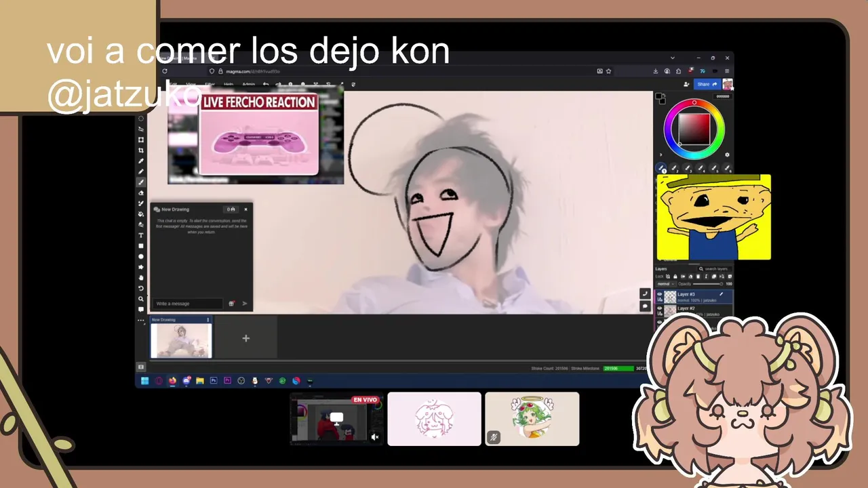This screenshot has width=868, height=488.
Task: Click the chat bubble icon near layers
Action: click(x=645, y=306)
